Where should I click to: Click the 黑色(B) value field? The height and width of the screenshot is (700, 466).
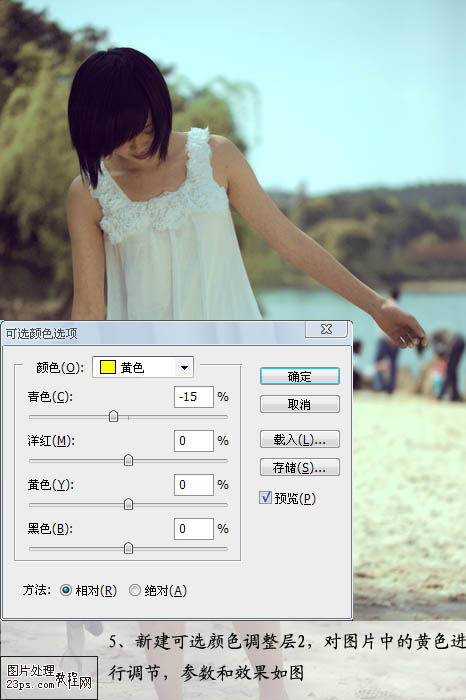194,529
